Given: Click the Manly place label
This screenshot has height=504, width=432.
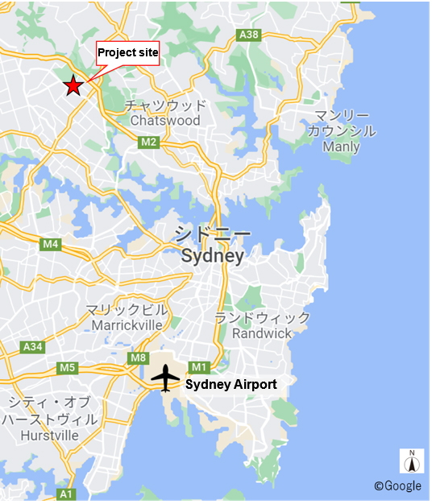Looking at the screenshot, I should (x=341, y=147).
